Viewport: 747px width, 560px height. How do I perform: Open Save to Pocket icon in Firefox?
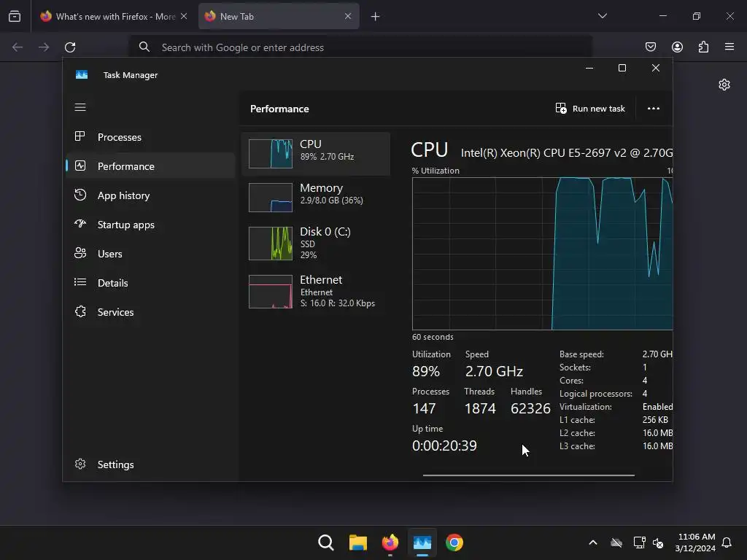[650, 47]
